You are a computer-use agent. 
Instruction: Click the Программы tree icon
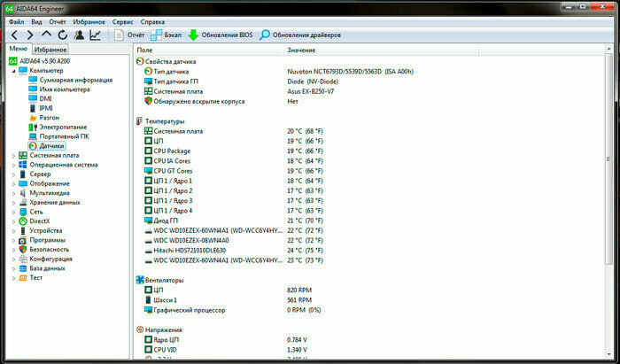pyautogui.click(x=23, y=240)
